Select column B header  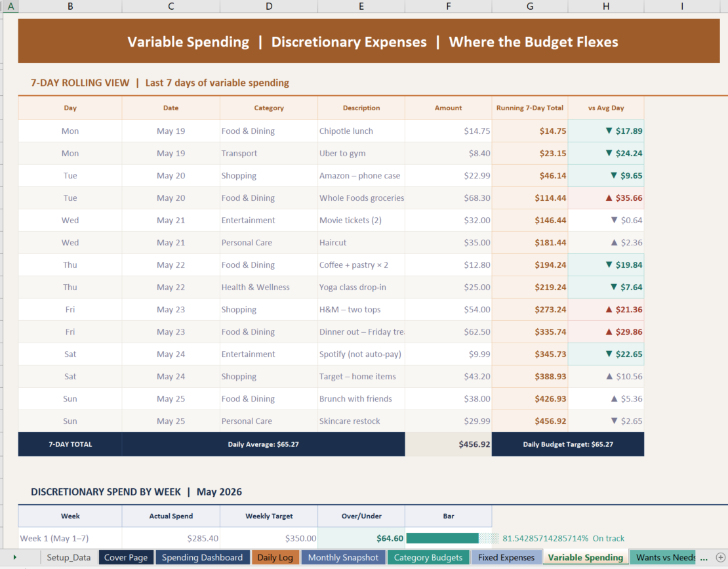(70, 7)
